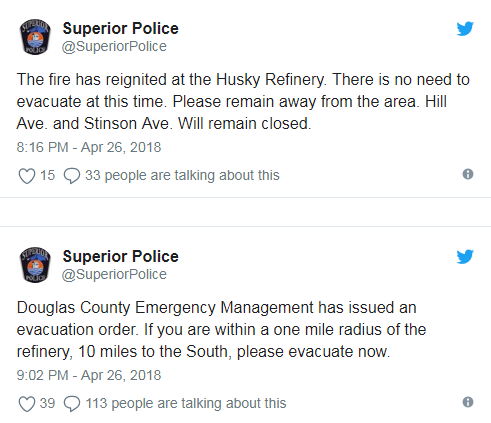
Task: Visit @SuperiorPolice handle in first tweet
Action: [114, 46]
